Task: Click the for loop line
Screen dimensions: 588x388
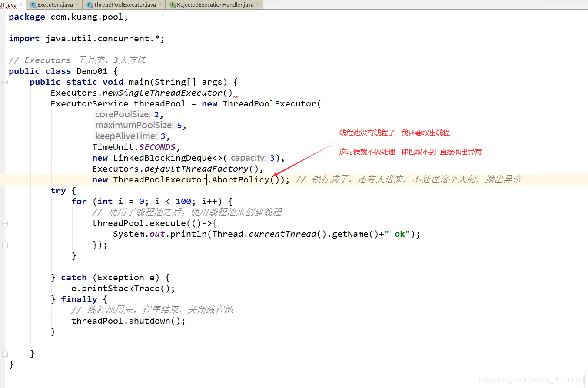Action: pyautogui.click(x=152, y=202)
